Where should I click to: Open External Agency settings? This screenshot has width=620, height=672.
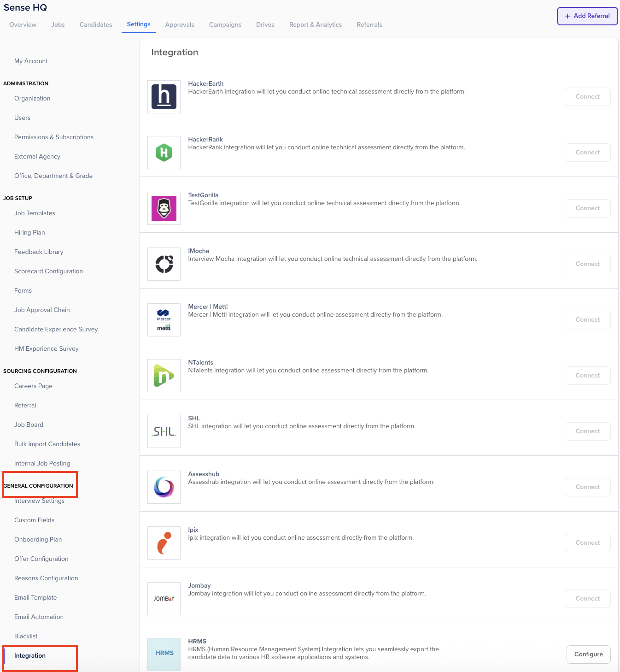tap(37, 156)
